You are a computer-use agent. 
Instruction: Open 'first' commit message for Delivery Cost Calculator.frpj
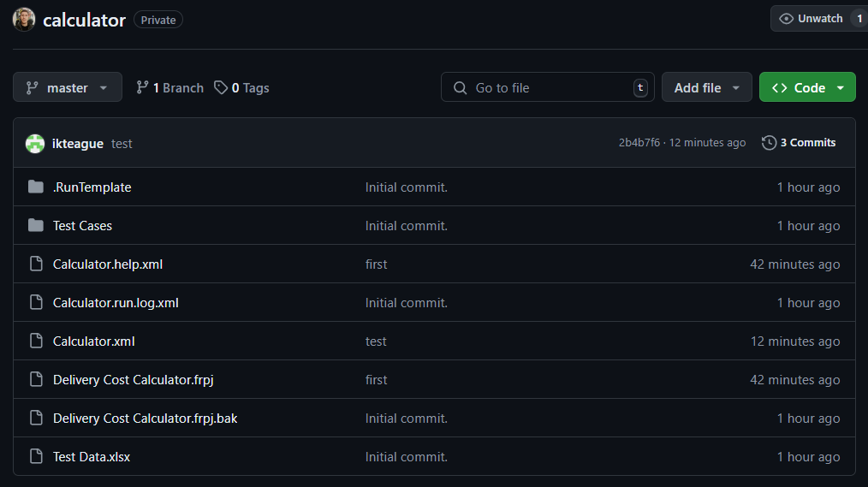coord(377,380)
